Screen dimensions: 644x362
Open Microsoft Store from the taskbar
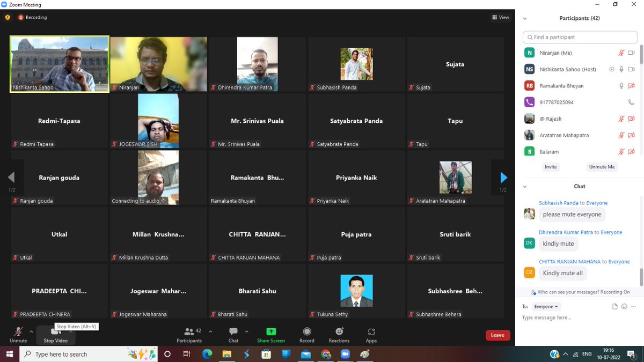(x=266, y=354)
